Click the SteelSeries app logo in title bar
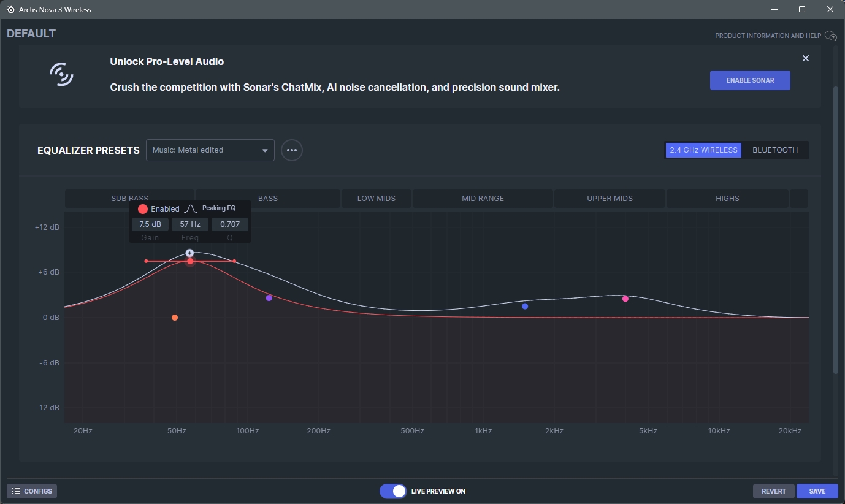This screenshot has width=845, height=504. click(10, 10)
